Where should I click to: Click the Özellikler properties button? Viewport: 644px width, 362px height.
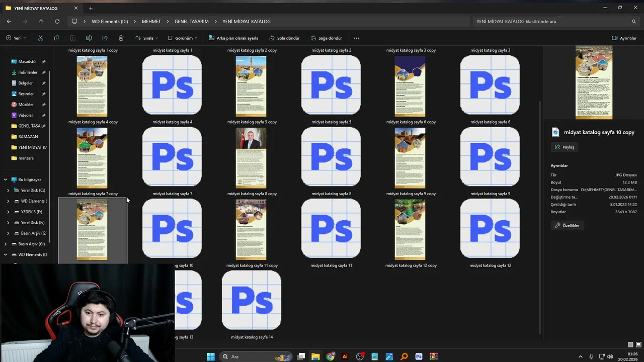click(x=567, y=226)
